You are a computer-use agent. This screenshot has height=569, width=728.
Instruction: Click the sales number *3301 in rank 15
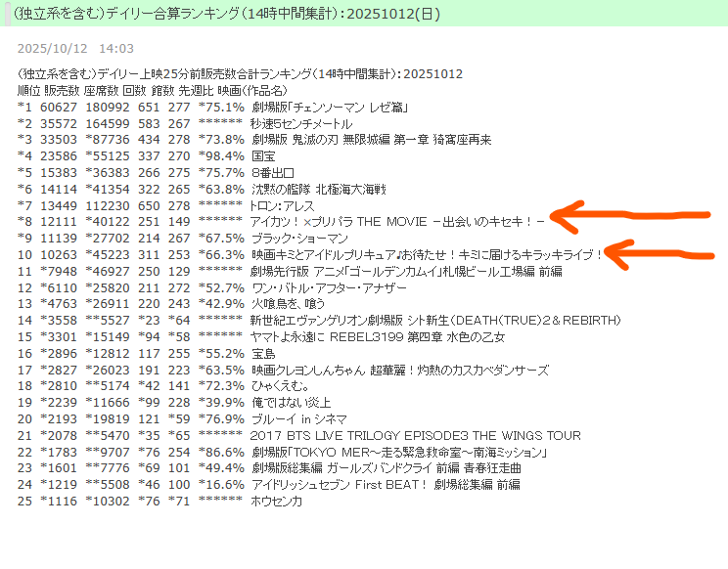coord(59,337)
